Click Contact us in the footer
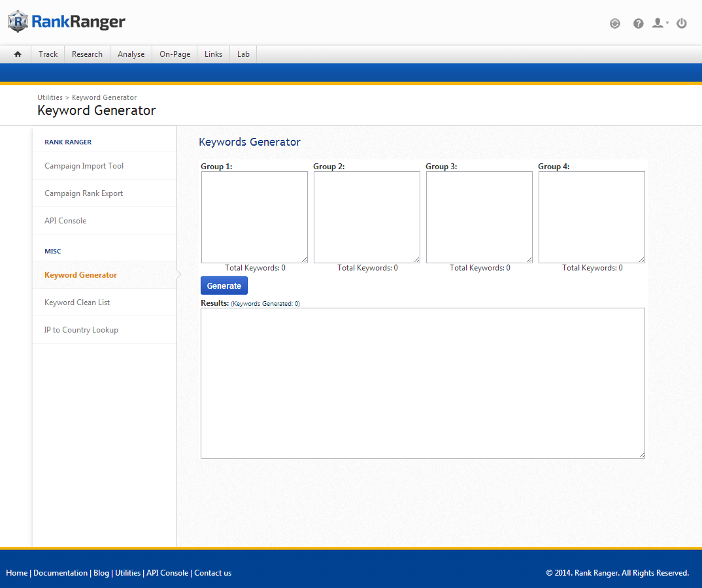The height and width of the screenshot is (588, 702). coord(212,573)
